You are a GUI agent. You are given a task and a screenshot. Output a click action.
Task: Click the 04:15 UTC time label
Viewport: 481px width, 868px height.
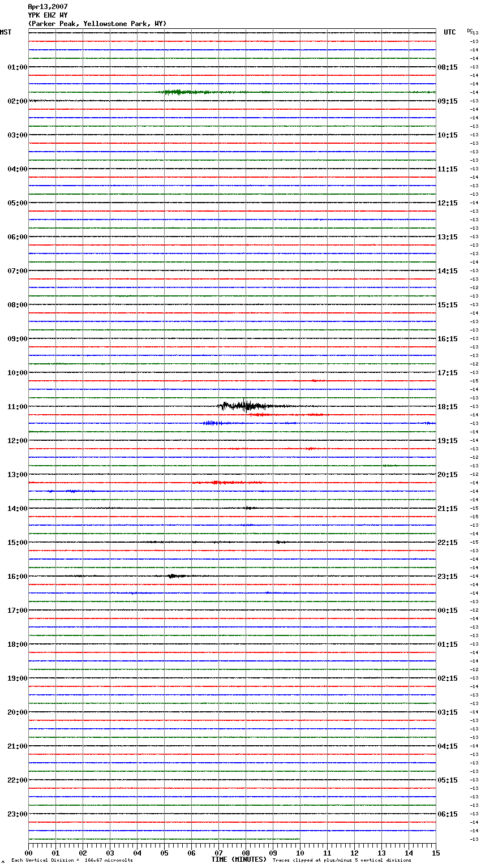tap(448, 746)
